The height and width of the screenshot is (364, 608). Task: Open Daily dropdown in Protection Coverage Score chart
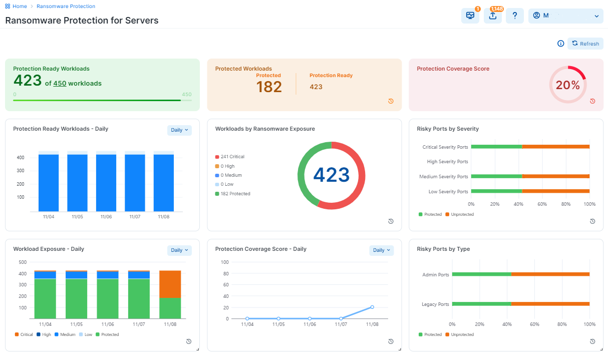(382, 250)
